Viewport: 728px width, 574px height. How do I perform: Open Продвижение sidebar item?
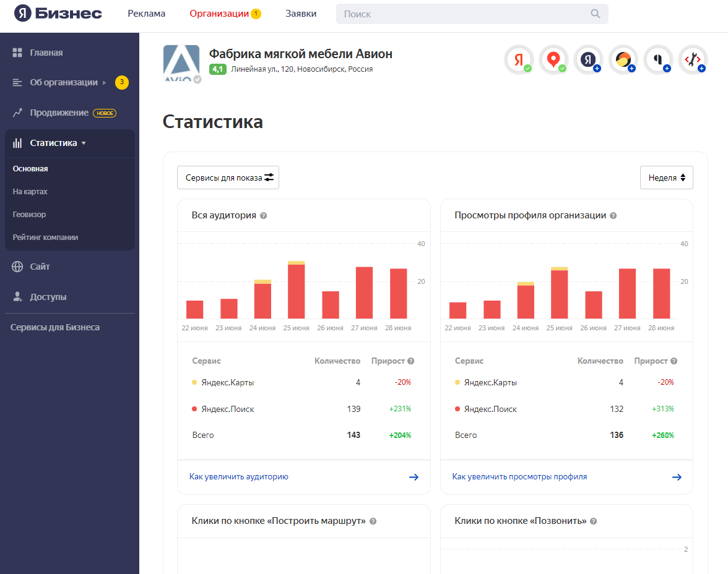click(59, 113)
